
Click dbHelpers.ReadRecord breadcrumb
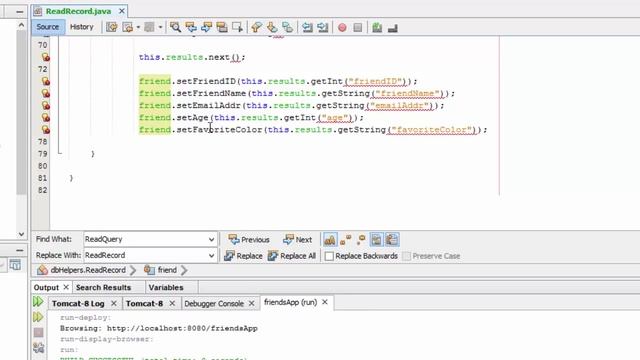pos(82,270)
